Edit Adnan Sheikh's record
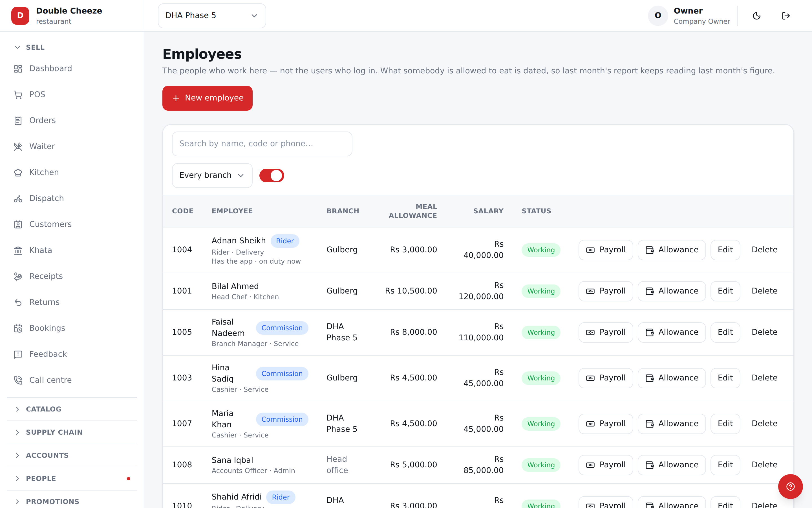The width and height of the screenshot is (812, 508). pos(725,250)
